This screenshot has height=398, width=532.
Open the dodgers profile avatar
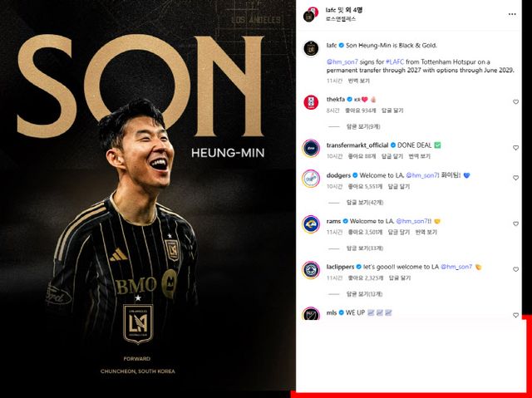click(311, 179)
